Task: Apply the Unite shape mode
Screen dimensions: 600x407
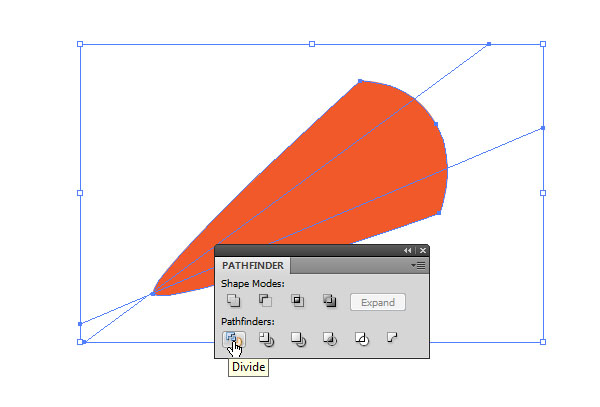Action: click(233, 301)
